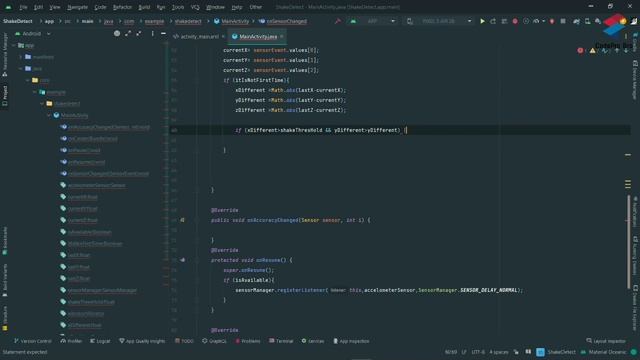Open the Problems tool window

coord(248,341)
